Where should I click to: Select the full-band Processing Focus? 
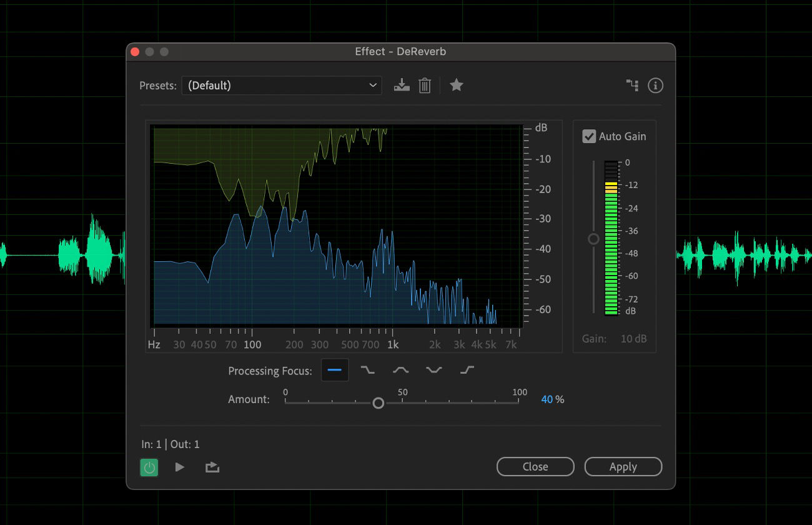point(335,370)
